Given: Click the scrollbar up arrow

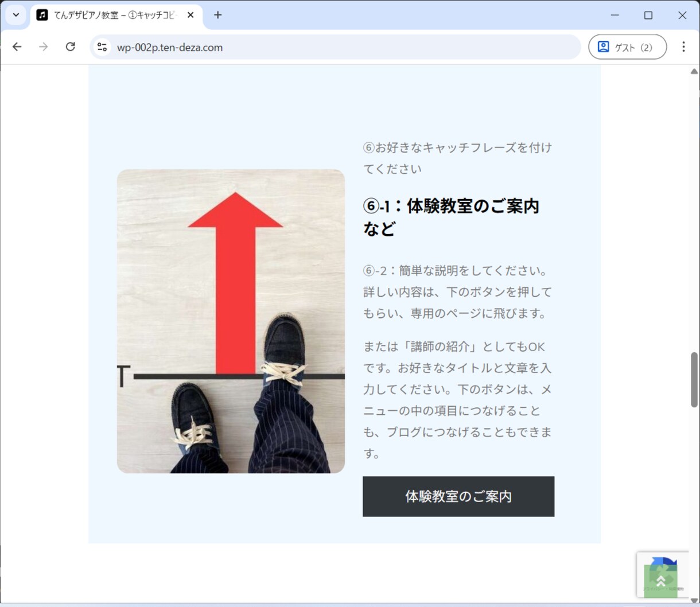Looking at the screenshot, I should [694, 72].
